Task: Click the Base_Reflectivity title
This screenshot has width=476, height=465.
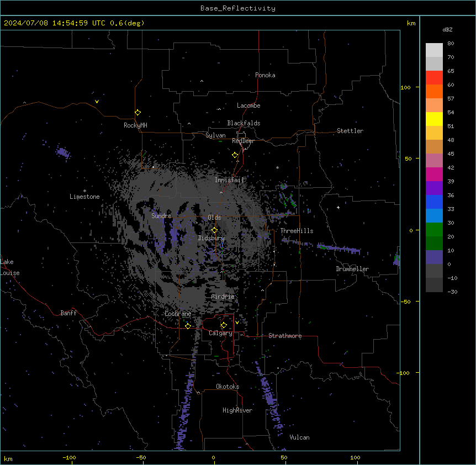Action: (x=238, y=8)
